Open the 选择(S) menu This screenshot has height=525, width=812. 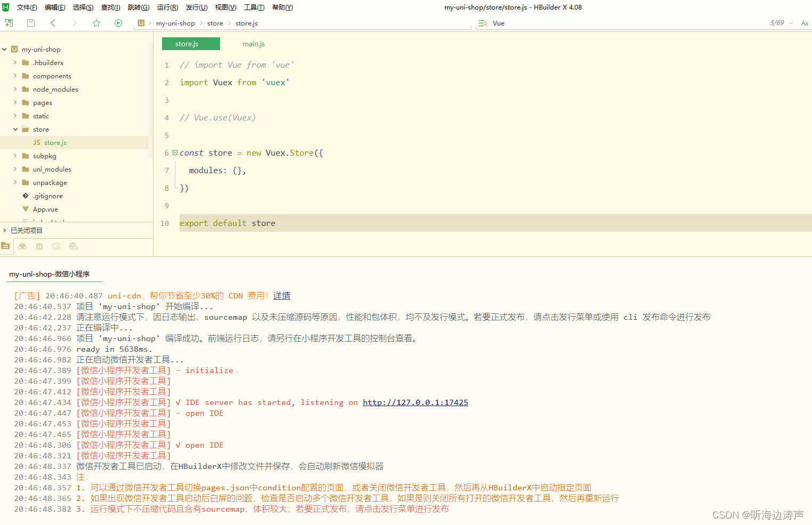pyautogui.click(x=83, y=7)
